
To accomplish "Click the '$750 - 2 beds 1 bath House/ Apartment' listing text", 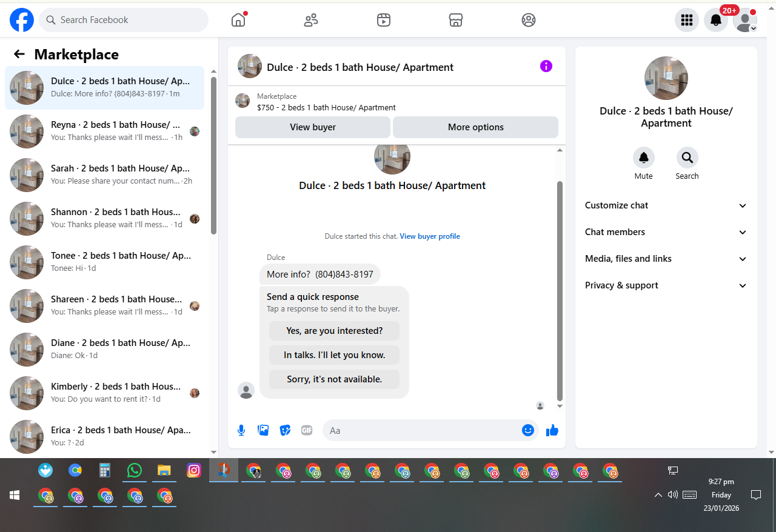I will (x=326, y=108).
